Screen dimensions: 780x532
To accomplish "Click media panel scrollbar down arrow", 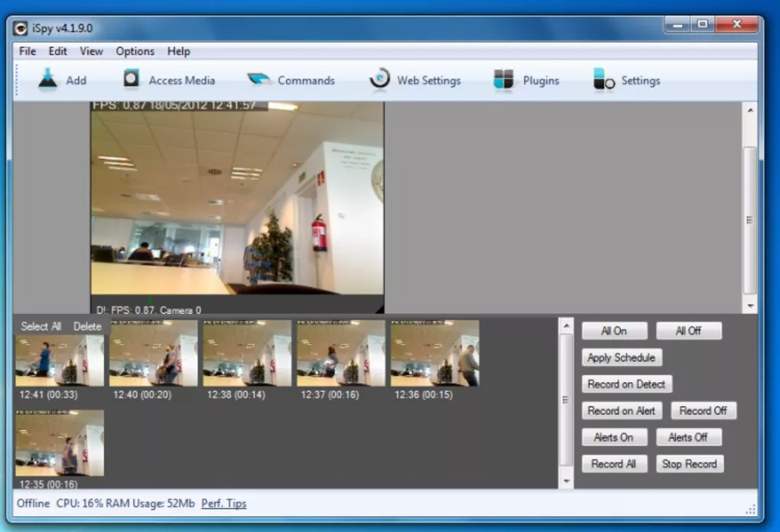I will 566,481.
